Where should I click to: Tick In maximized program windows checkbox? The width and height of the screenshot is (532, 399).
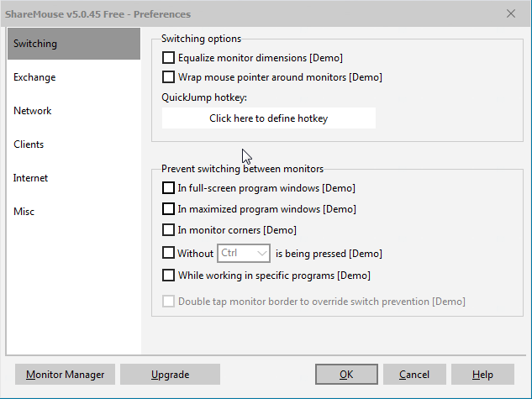(169, 209)
